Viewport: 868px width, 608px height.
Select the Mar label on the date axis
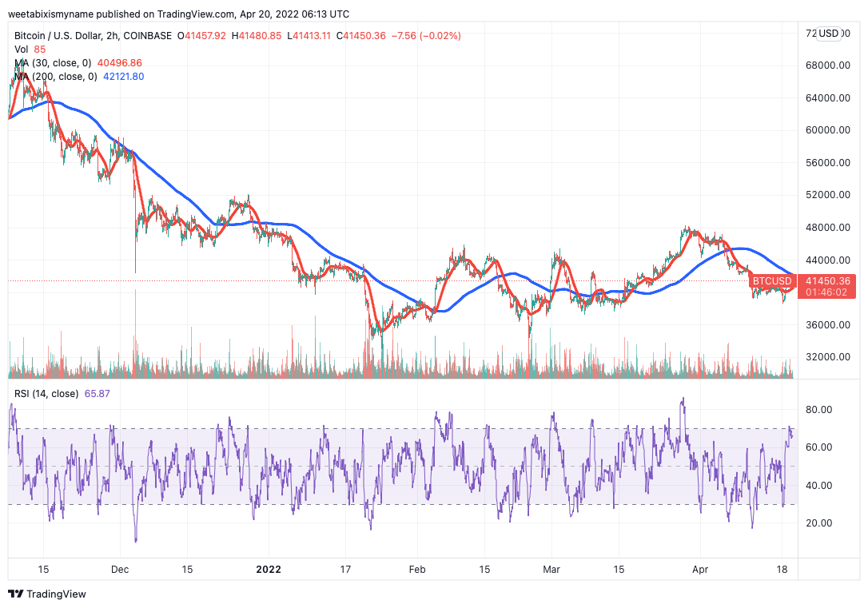coord(551,570)
